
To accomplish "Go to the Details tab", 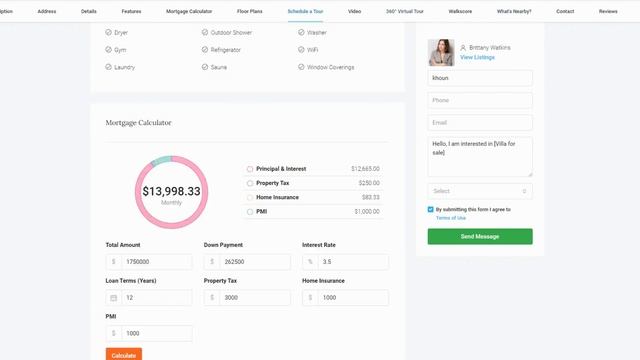I will coord(89,11).
